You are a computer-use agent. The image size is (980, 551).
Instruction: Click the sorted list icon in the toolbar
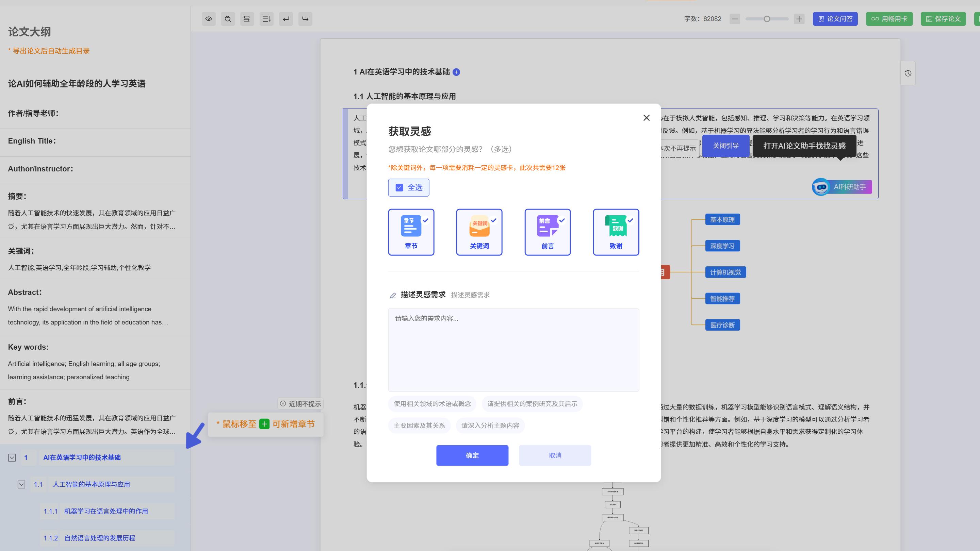pos(266,19)
